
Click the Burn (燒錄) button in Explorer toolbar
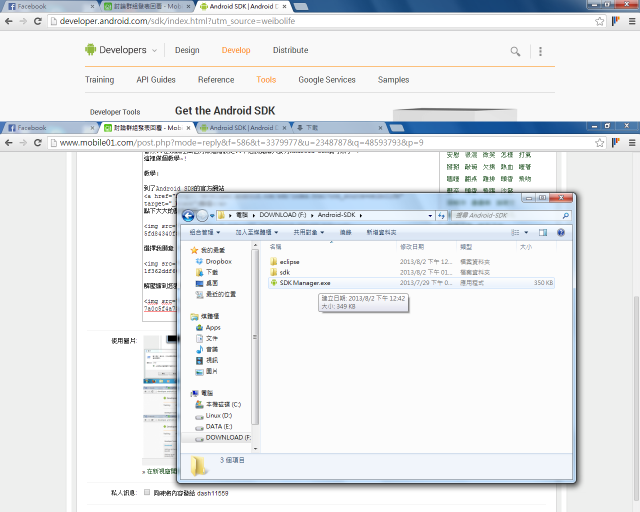(x=345, y=232)
